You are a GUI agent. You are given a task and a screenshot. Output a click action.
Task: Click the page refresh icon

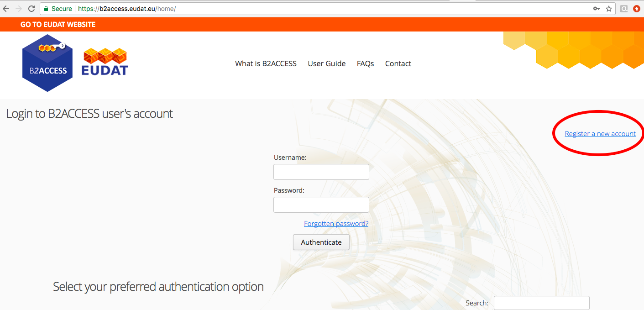(x=31, y=8)
